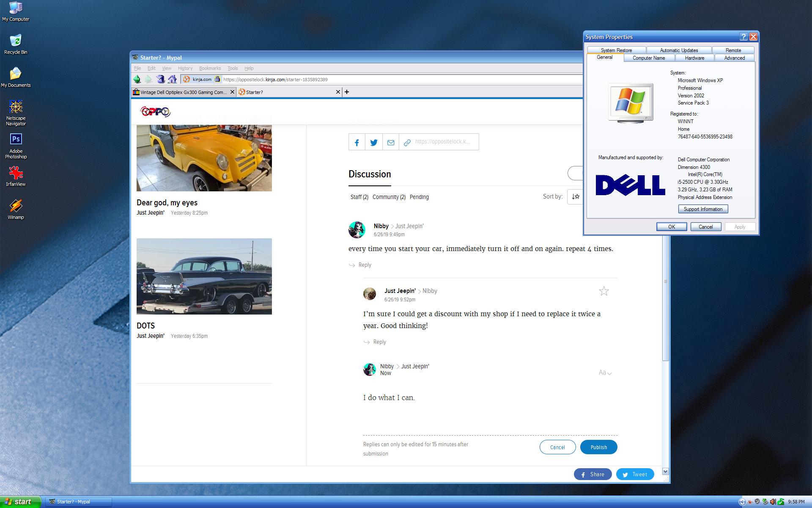Switch to Remote tab in System Properties
This screenshot has width=812, height=508.
pos(733,50)
